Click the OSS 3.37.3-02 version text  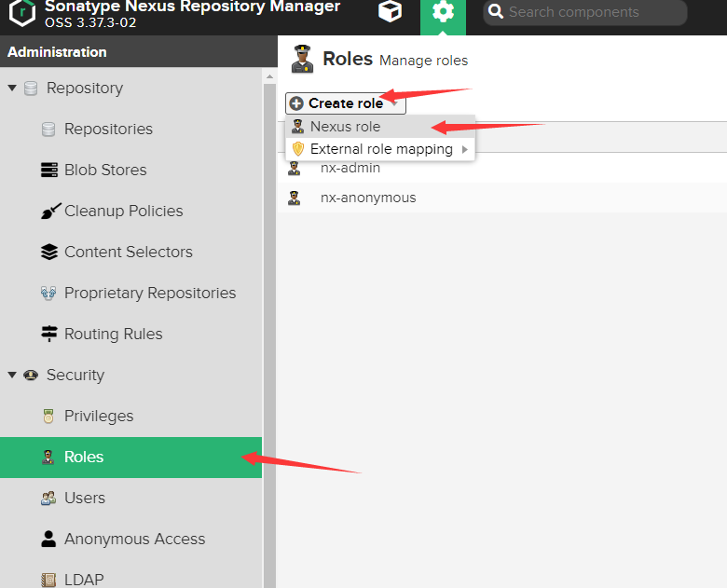click(x=90, y=22)
